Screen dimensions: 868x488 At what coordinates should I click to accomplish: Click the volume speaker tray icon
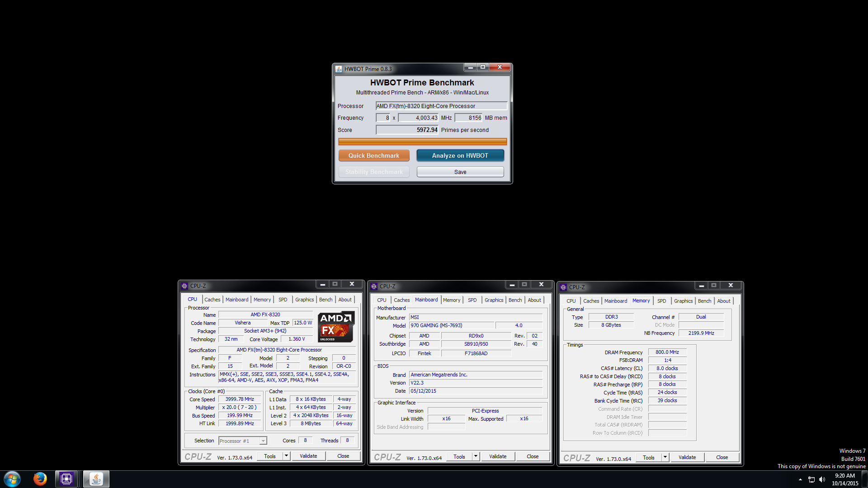pos(822,479)
